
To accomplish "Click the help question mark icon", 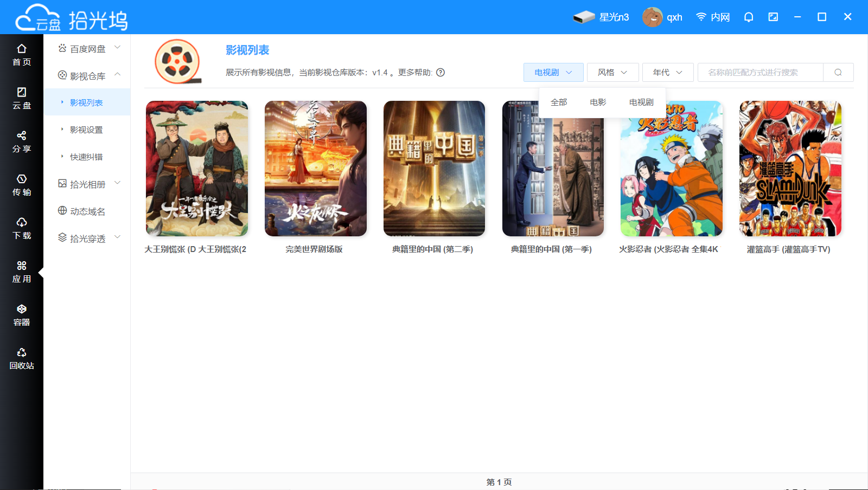I will tap(441, 72).
